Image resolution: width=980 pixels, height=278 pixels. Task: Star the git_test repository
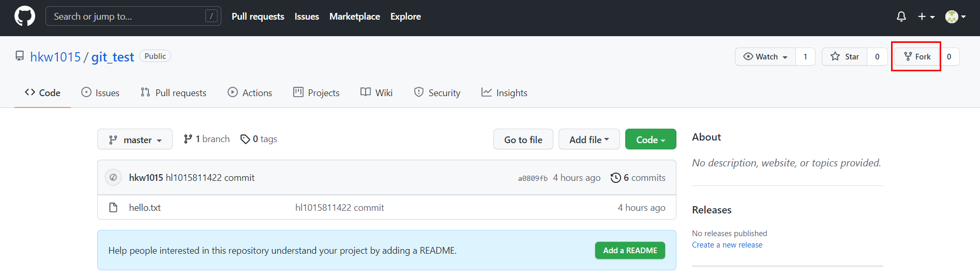tap(845, 56)
